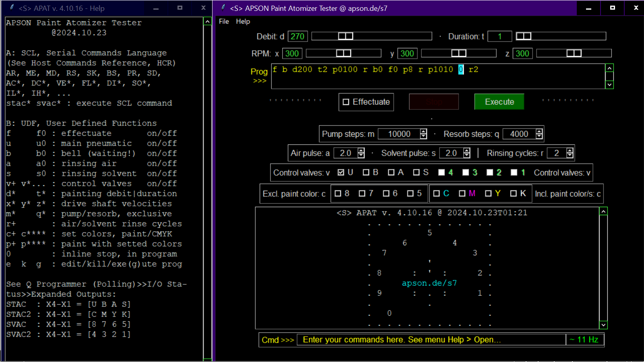
Task: Check the Magenta M paint color box
Action: pyautogui.click(x=462, y=193)
